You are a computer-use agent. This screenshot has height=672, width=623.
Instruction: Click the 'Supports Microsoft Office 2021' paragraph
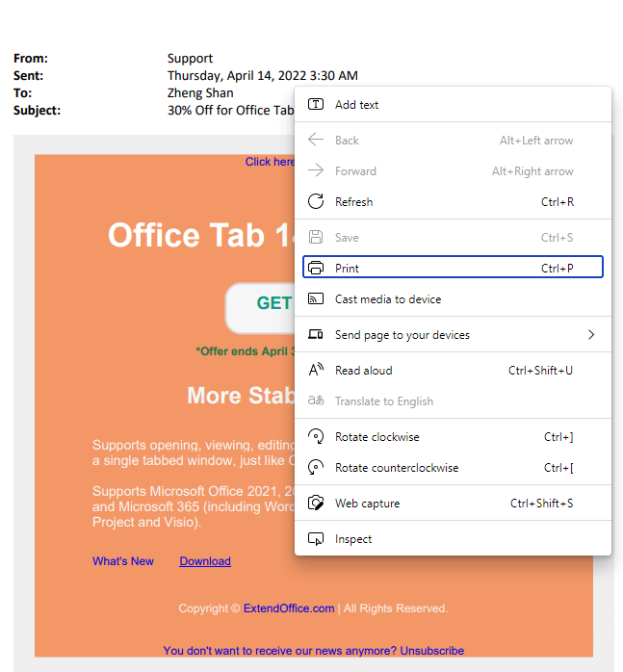pos(194,506)
